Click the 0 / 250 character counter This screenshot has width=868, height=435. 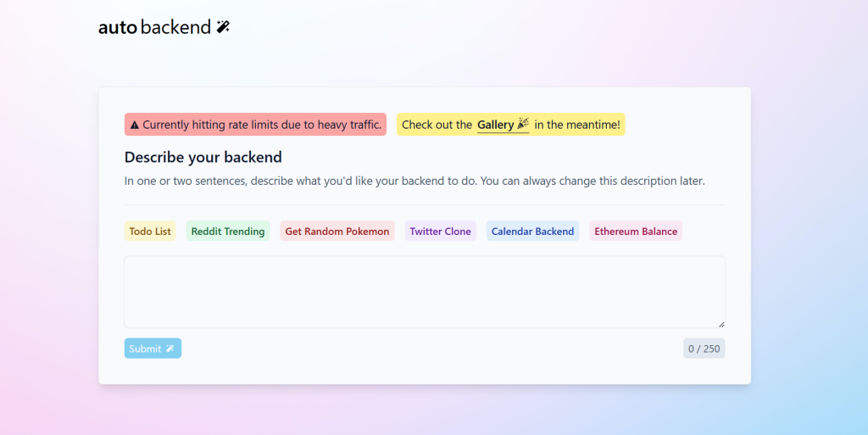(x=704, y=349)
